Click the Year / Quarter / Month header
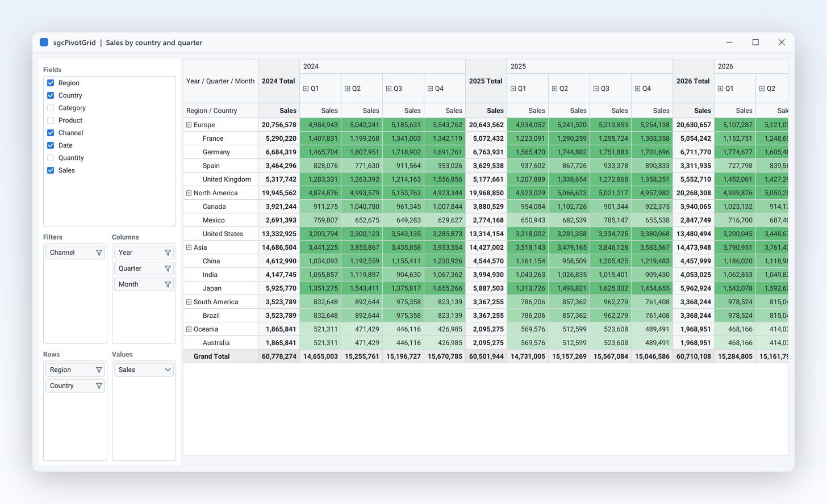 pos(220,81)
